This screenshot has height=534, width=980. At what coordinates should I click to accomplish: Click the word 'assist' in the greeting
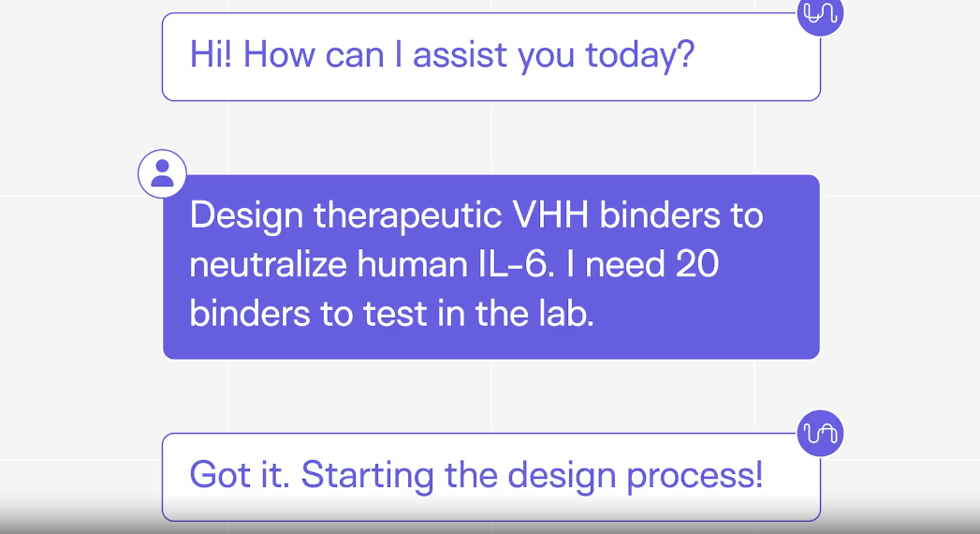(460, 54)
